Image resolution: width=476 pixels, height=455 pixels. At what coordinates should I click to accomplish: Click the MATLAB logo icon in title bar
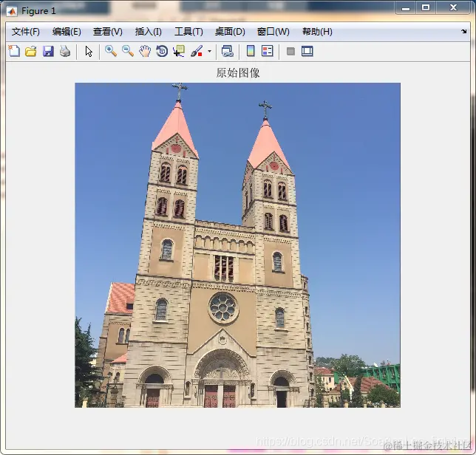tap(12, 11)
